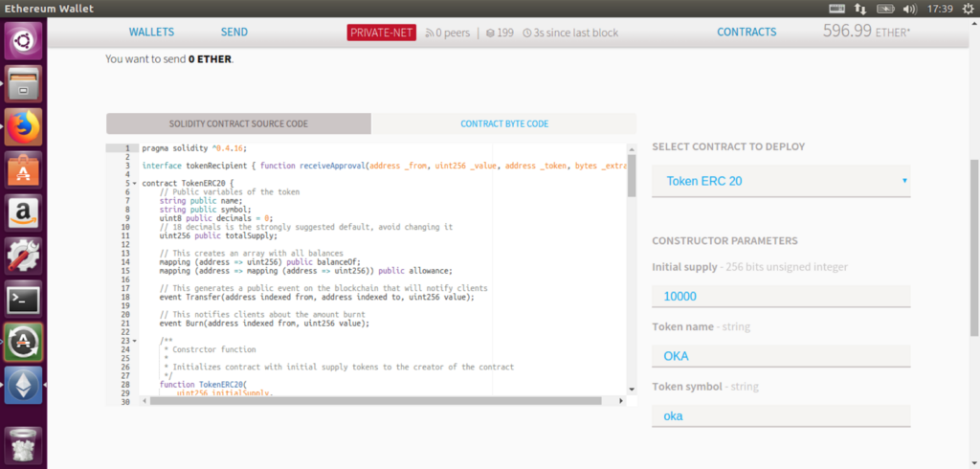Click the 596.99 ETHER balance
Viewport: 980px width, 469px height.
866,32
